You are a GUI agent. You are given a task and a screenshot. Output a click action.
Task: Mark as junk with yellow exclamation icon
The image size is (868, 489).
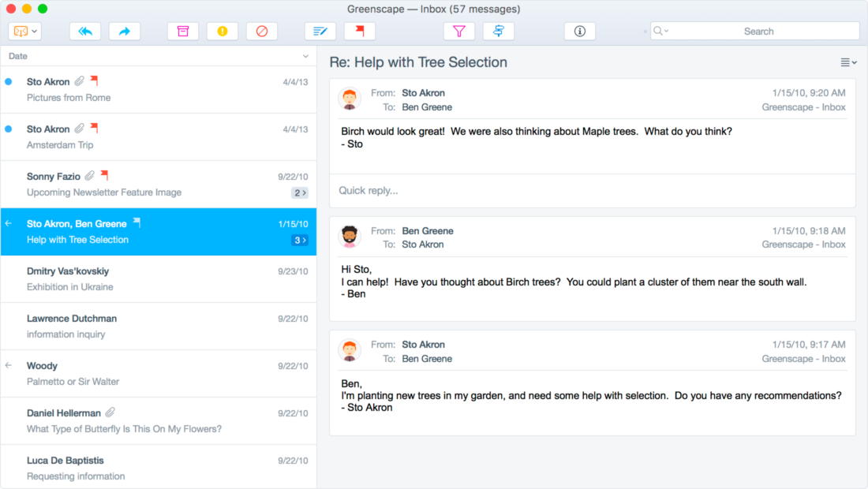coord(223,32)
